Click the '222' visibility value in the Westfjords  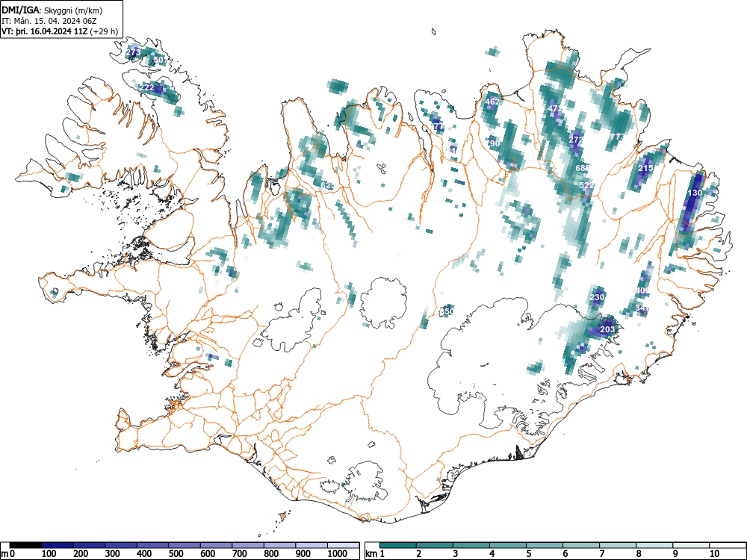147,87
